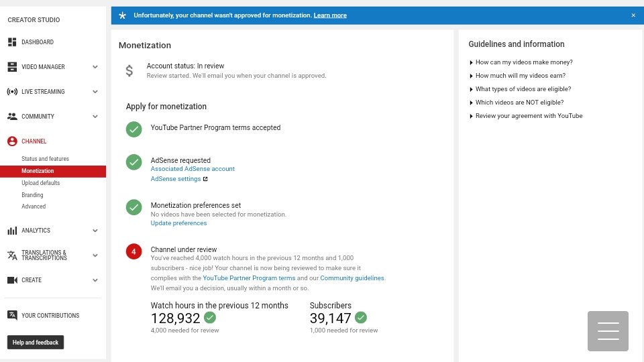
Task: Expand the Live Streaming section chevron
Action: point(95,92)
